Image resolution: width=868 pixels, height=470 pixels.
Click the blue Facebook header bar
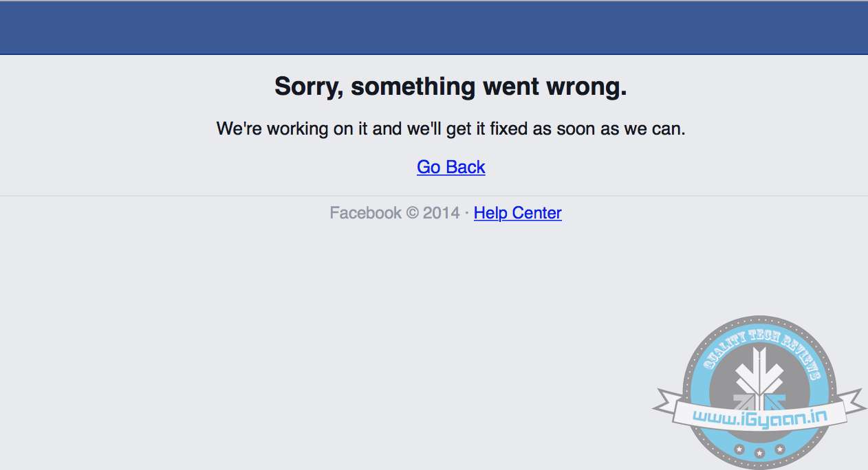[x=434, y=28]
